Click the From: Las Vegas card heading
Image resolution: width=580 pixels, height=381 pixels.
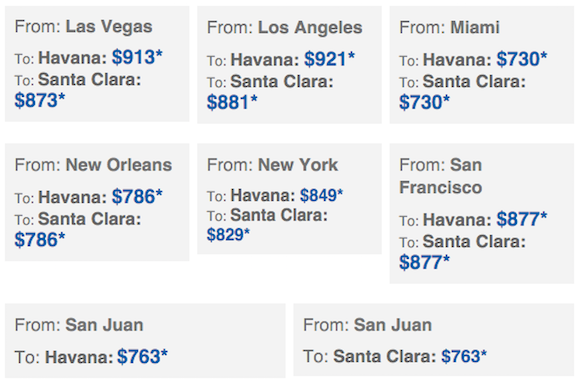[x=84, y=27]
